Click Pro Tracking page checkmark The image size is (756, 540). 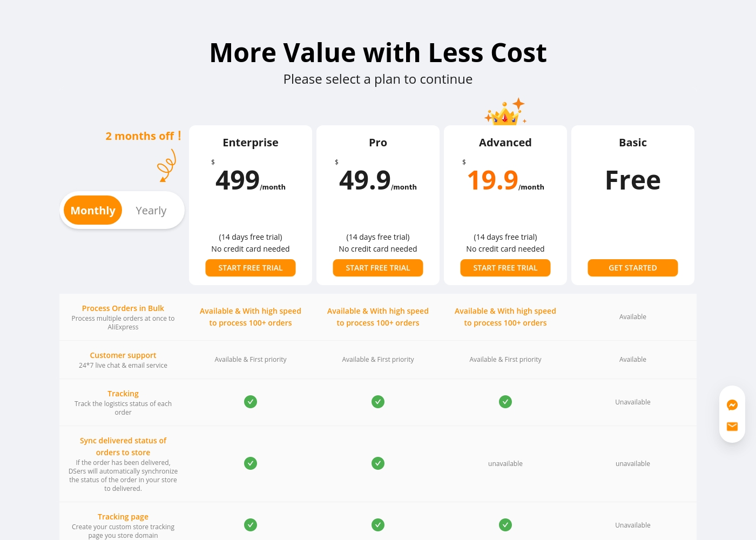click(378, 525)
